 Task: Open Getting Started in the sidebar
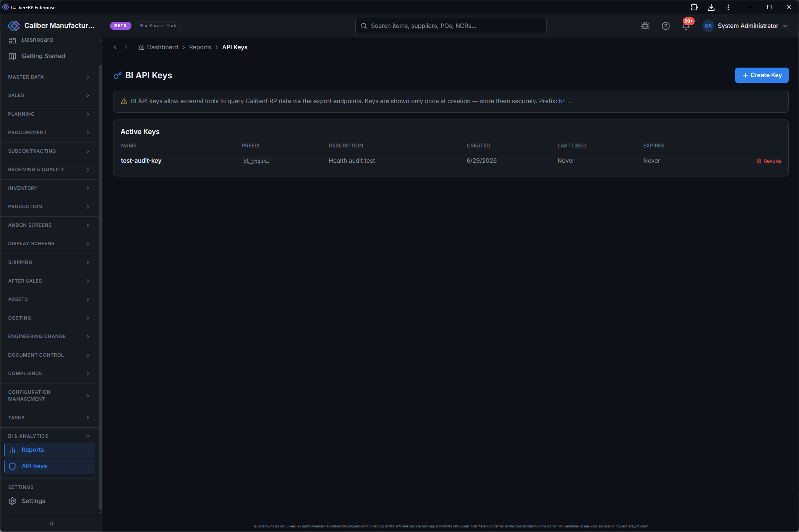(49, 56)
